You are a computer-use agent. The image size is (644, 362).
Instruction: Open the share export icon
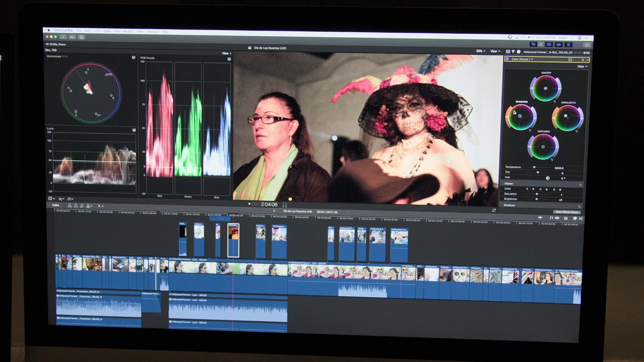click(587, 45)
